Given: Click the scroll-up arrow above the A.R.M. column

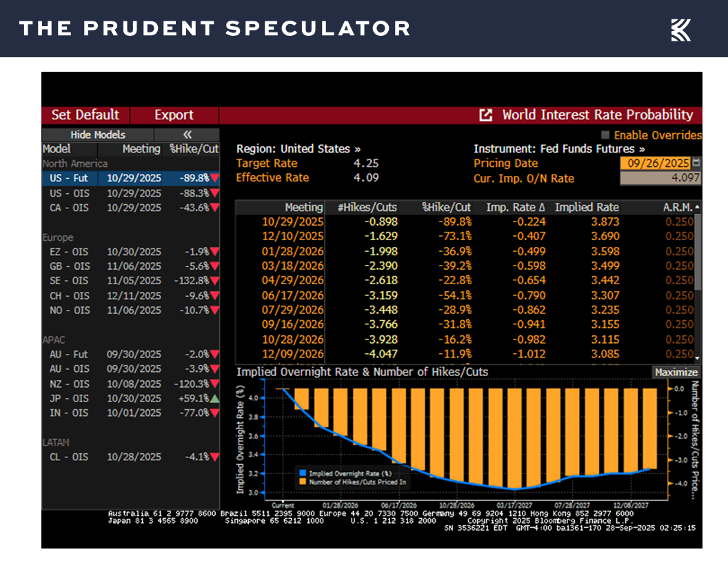Looking at the screenshot, I should click(697, 207).
